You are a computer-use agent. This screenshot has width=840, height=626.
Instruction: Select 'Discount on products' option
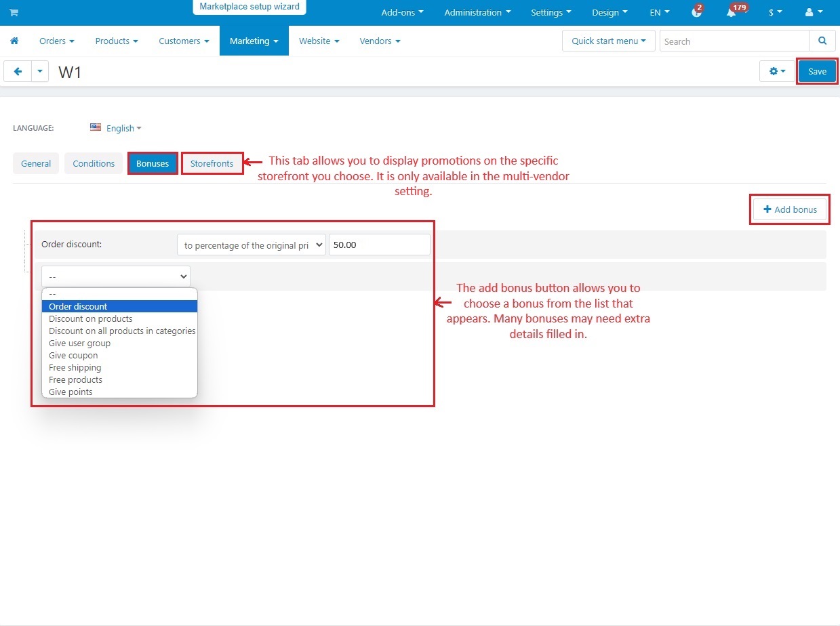(119, 318)
